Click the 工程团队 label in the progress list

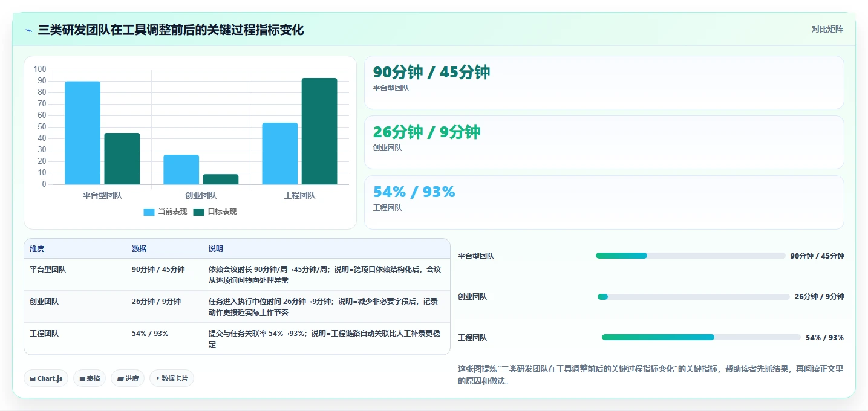pos(472,338)
